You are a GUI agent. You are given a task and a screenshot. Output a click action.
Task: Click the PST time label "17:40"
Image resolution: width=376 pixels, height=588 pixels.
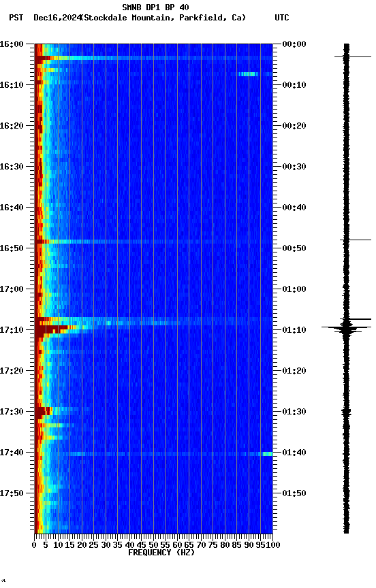(x=12, y=453)
